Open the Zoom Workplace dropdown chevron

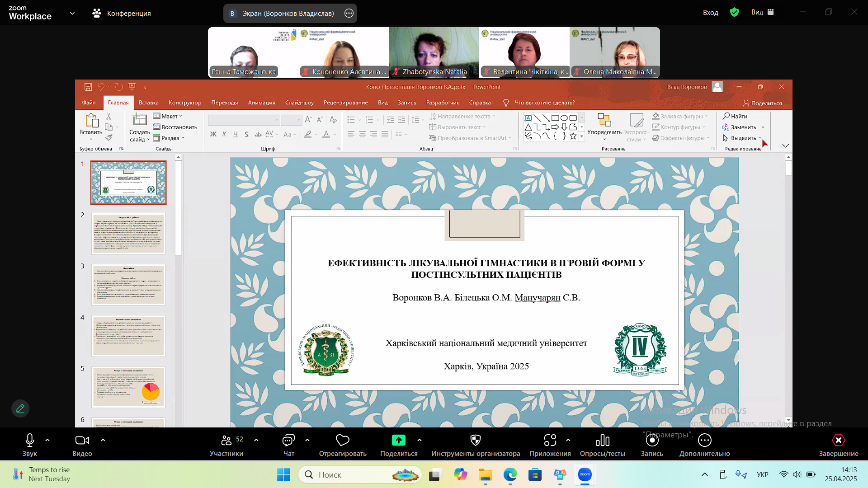click(72, 13)
